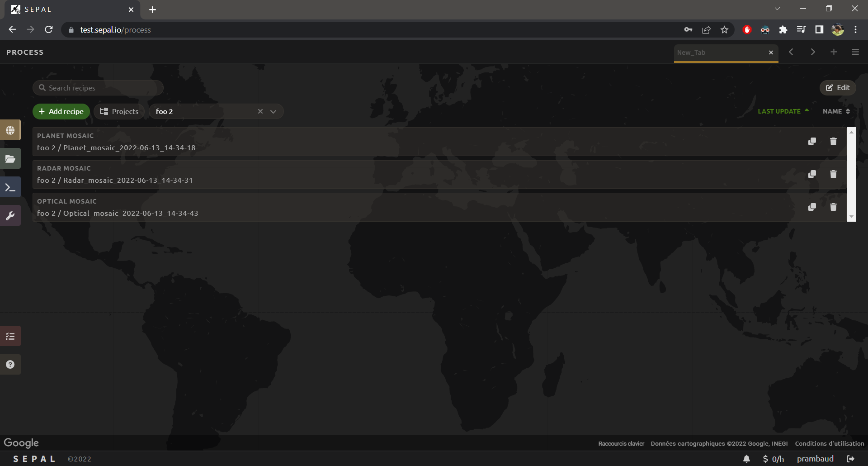Open the Apps wrench icon in sidebar
Image resolution: width=868 pixels, height=466 pixels.
(10, 216)
